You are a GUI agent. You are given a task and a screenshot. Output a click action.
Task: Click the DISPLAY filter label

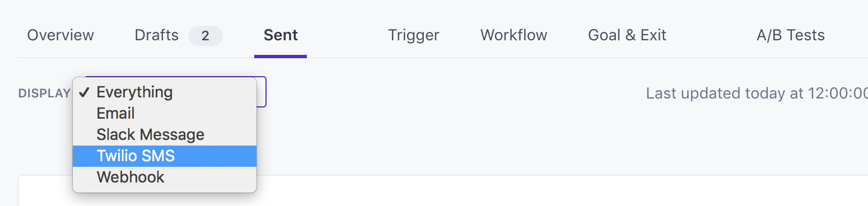[44, 93]
